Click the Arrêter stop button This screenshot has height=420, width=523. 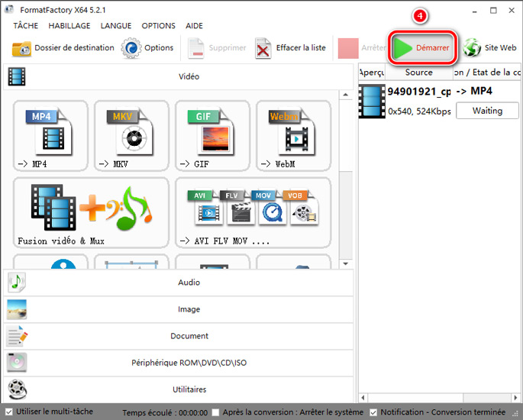point(362,48)
